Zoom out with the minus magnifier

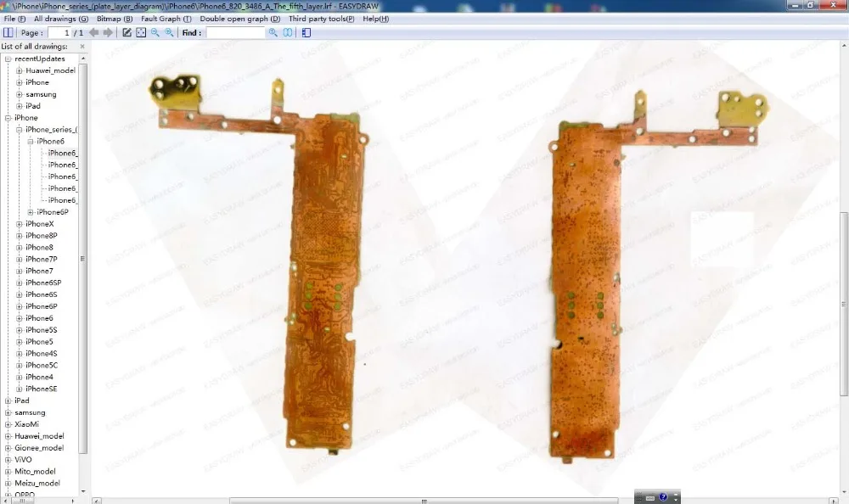click(155, 32)
